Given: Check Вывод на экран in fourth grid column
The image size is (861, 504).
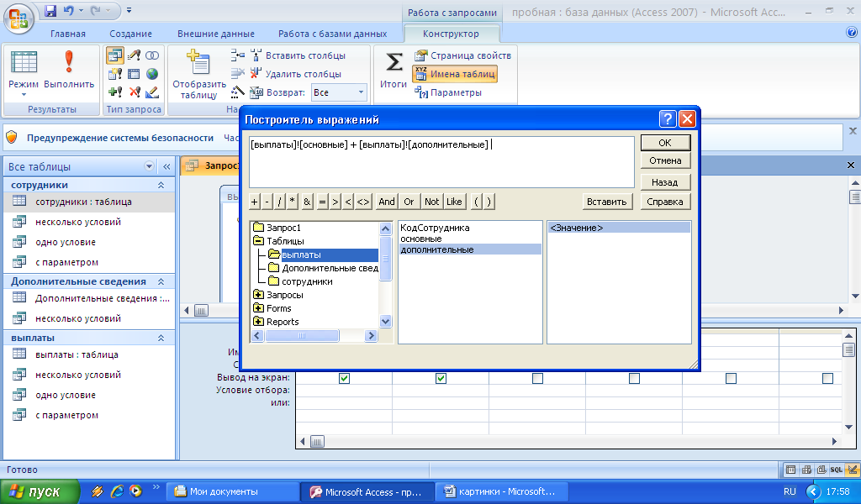Looking at the screenshot, I should pos(634,378).
